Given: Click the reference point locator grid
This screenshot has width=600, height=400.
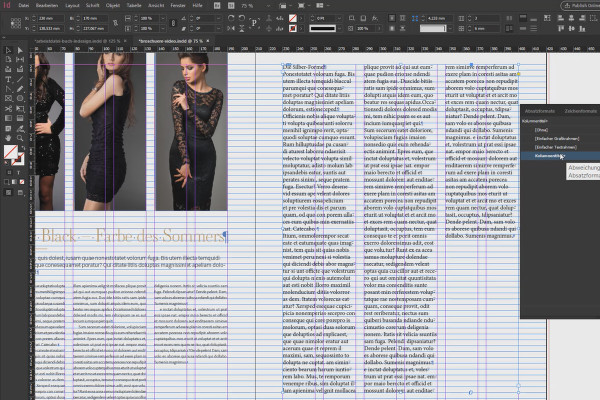Looking at the screenshot, I should pos(16,23).
